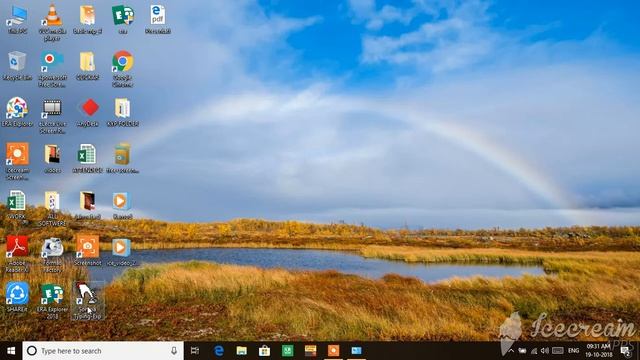640x360 pixels.
Task: Expand the hidden system tray icons chevron
Action: pos(511,351)
